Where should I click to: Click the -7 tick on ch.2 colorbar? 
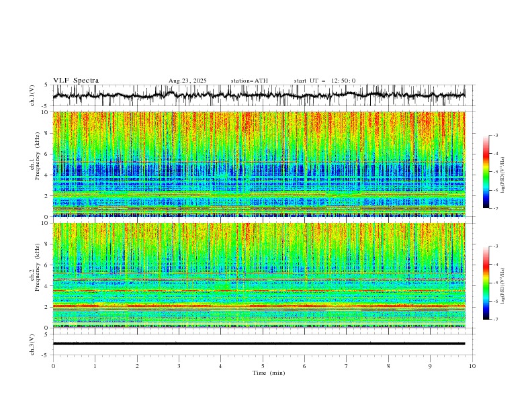(x=496, y=320)
